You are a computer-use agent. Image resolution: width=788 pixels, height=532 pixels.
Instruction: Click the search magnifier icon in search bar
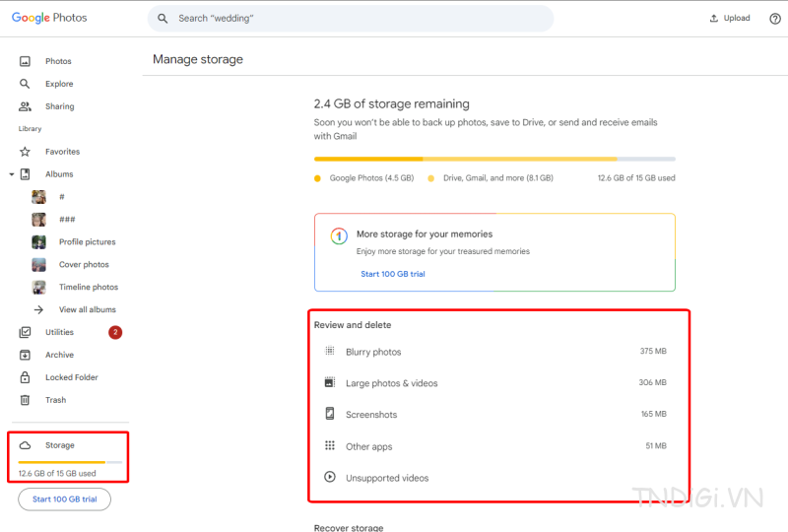click(163, 19)
